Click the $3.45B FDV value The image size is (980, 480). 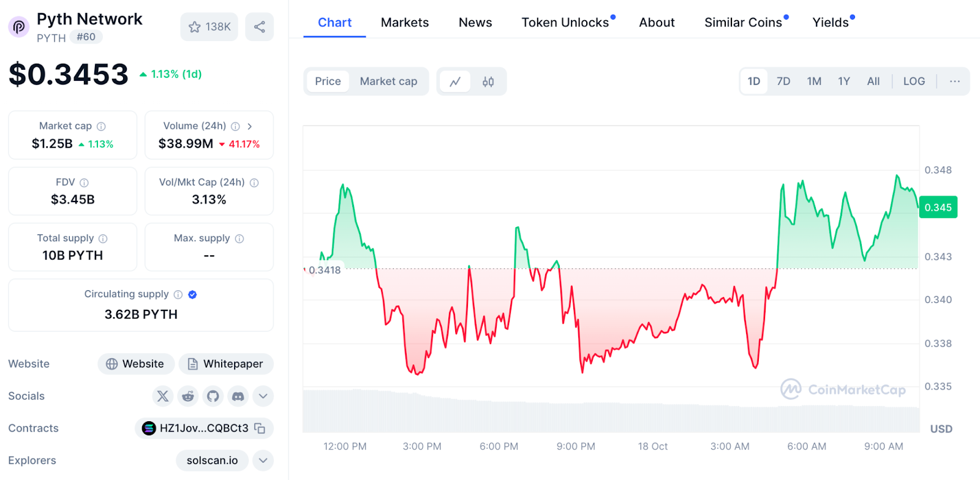coord(73,200)
